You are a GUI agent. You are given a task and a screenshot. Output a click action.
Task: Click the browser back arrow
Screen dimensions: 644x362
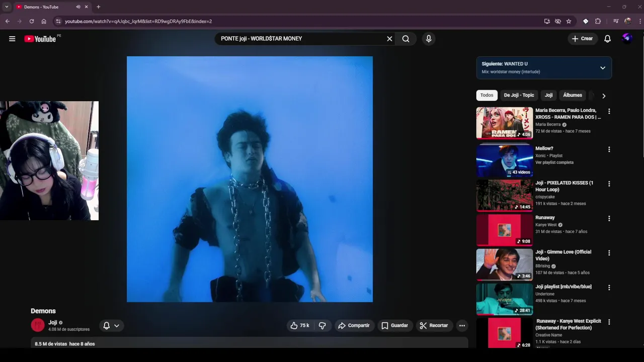[7, 21]
